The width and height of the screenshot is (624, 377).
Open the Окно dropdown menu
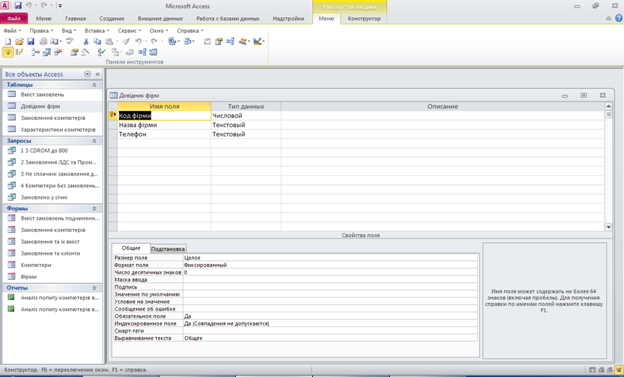pyautogui.click(x=159, y=31)
